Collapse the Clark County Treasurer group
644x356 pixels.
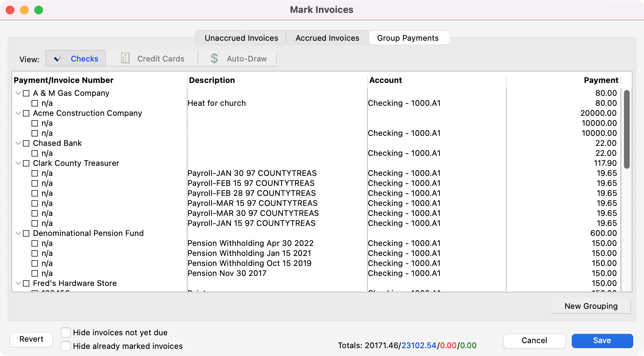coord(18,163)
